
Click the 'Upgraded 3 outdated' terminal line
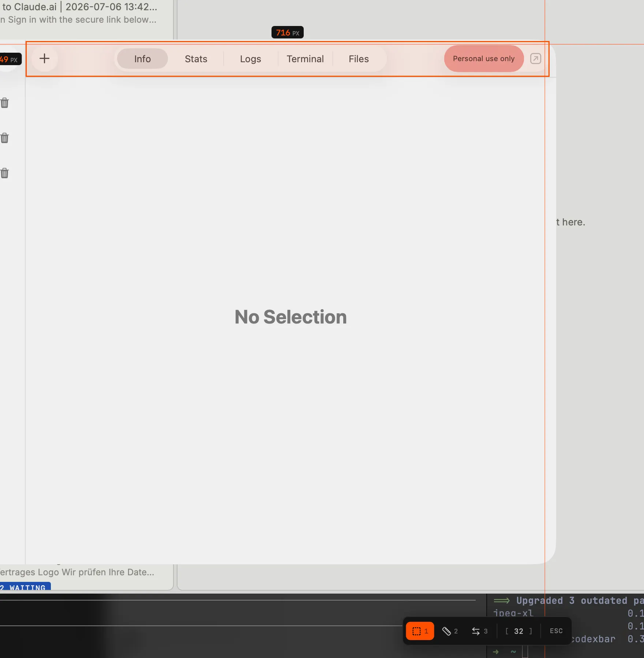pyautogui.click(x=568, y=601)
